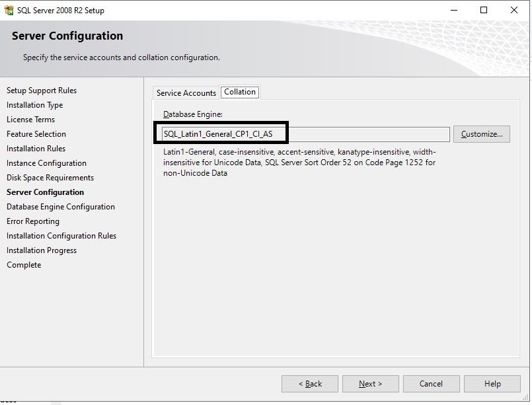This screenshot has width=532, height=405.
Task: Click the Server Configuration page heading
Action: (67, 36)
